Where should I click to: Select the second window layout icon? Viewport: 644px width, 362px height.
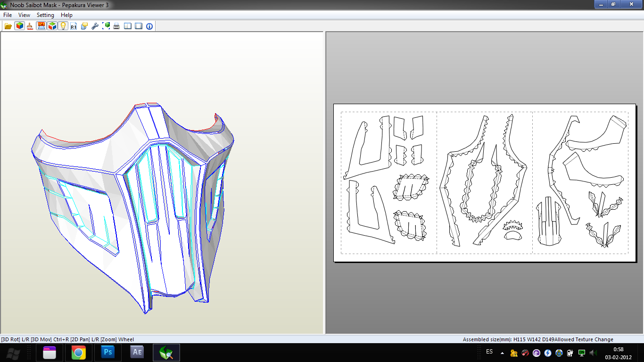coord(139,26)
